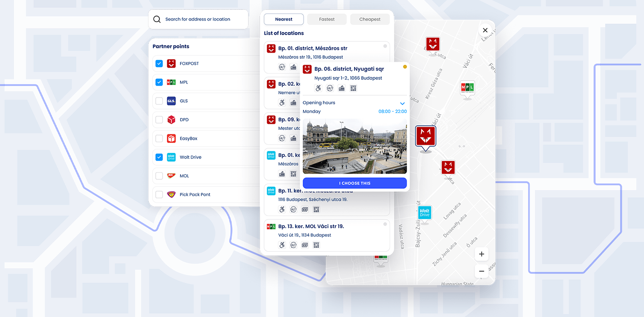
Task: Enable the GLS checkbox
Action: click(x=159, y=101)
